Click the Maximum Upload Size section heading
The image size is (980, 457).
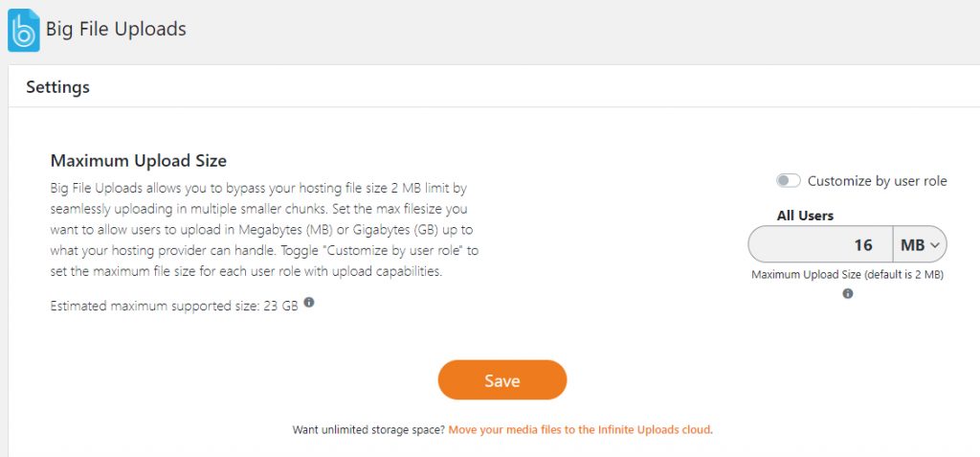click(138, 161)
